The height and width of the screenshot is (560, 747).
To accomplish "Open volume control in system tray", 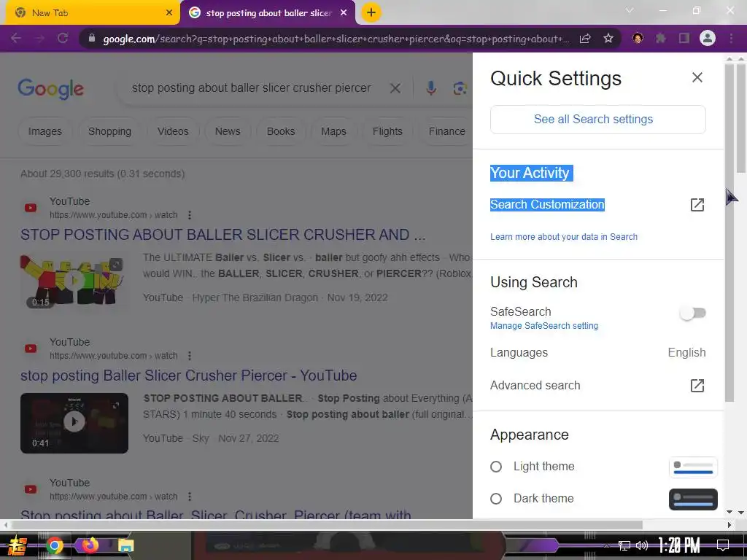I will 642,545.
